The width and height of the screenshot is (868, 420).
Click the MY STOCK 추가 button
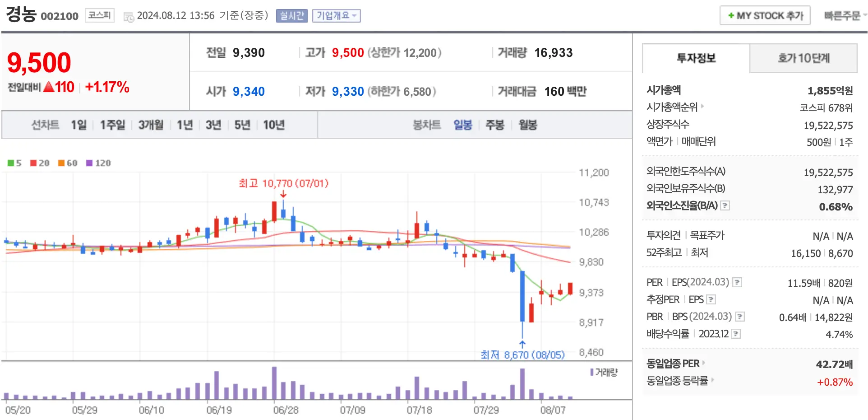(x=765, y=15)
